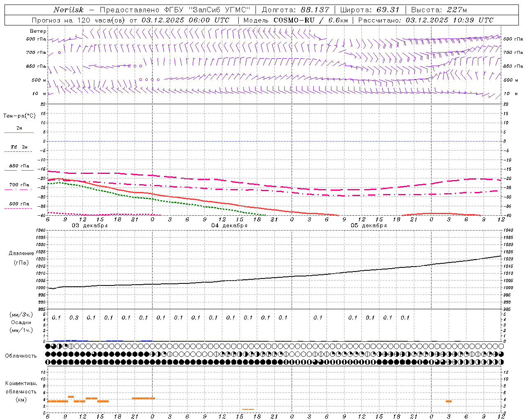Click the 0.3 precipitation value
This screenshot has height=420, width=525.
coord(74,317)
